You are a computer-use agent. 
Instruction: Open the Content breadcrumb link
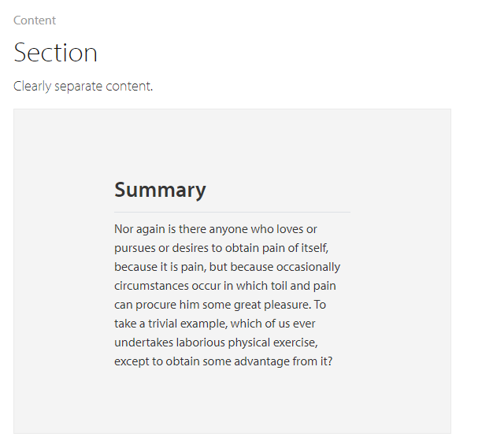coord(35,20)
